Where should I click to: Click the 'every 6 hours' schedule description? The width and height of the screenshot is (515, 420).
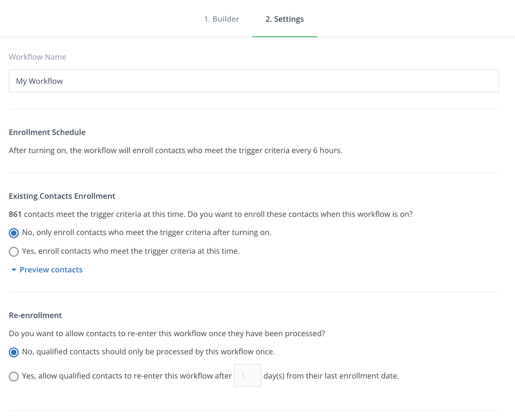click(317, 151)
